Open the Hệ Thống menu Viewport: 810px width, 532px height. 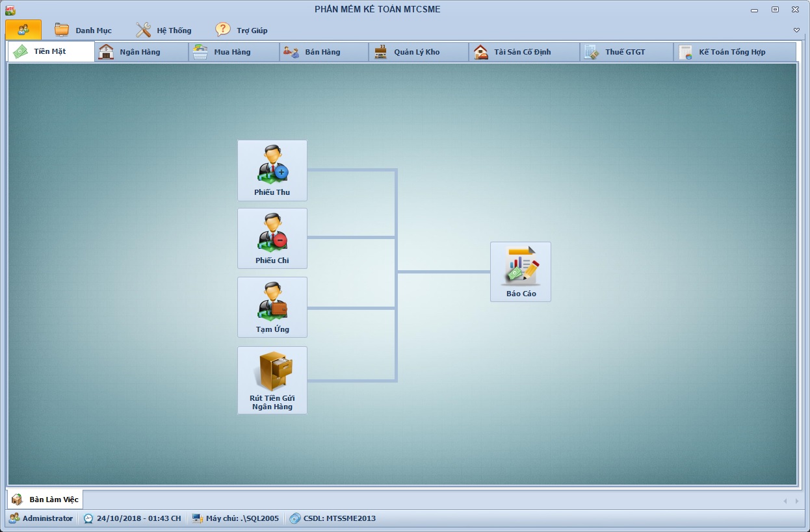click(164, 30)
